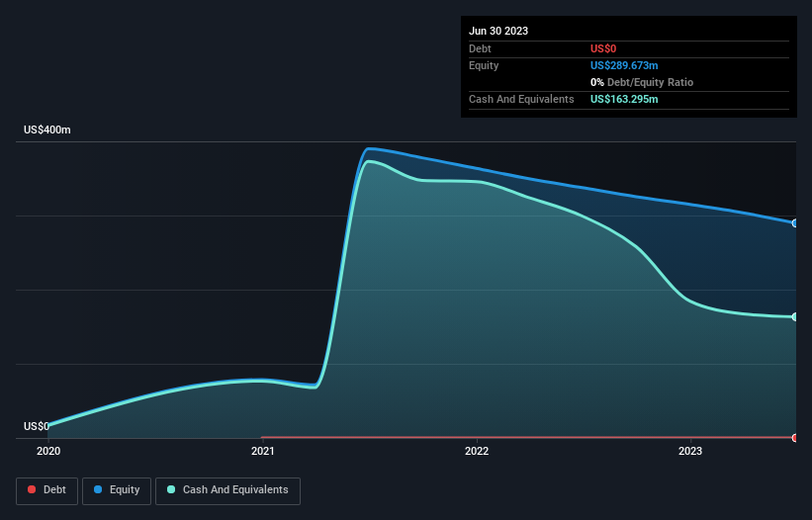This screenshot has height=520, width=812.
Task: Click the 0% Debt/Equity Ratio text
Action: (642, 82)
